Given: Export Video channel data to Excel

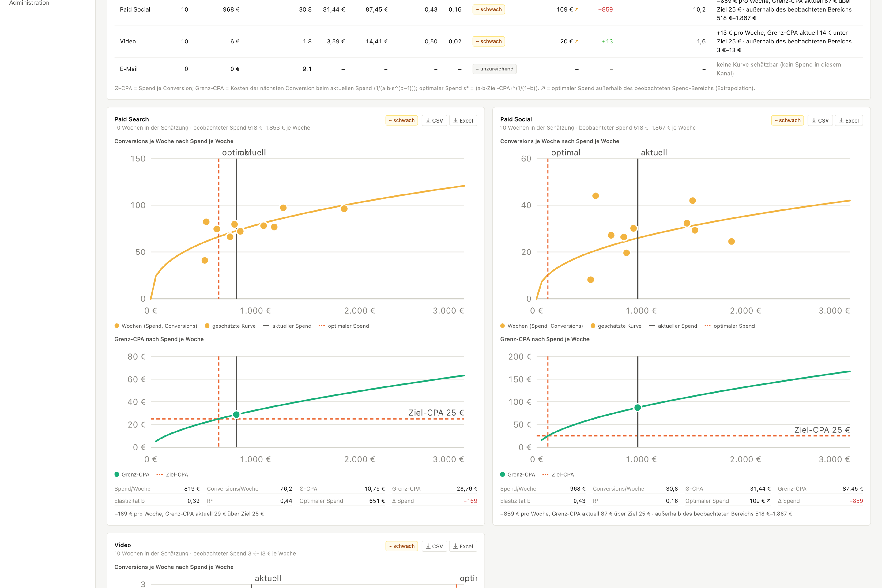Looking at the screenshot, I should click(x=463, y=546).
